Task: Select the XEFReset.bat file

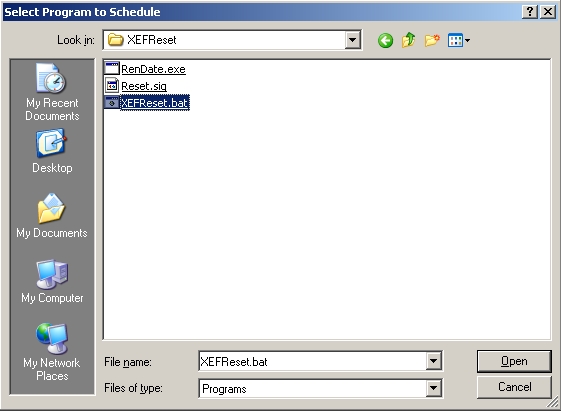Action: (155, 103)
